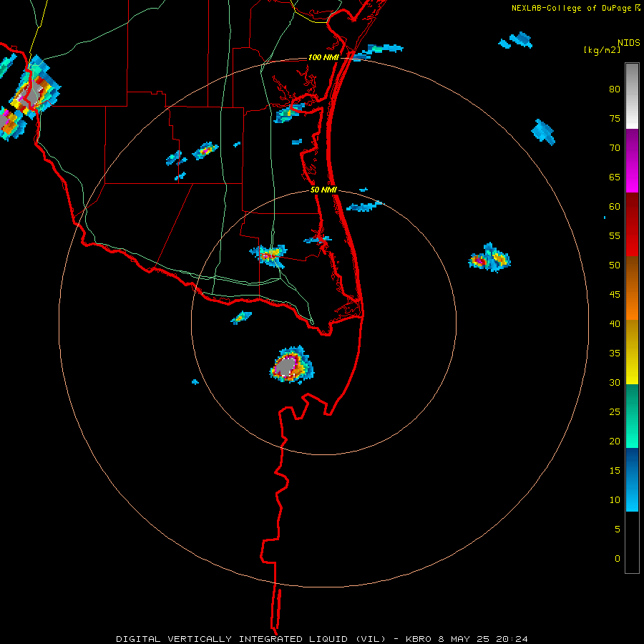
Task: Click the green-teal segment of the color bar
Action: pyautogui.click(x=632, y=416)
